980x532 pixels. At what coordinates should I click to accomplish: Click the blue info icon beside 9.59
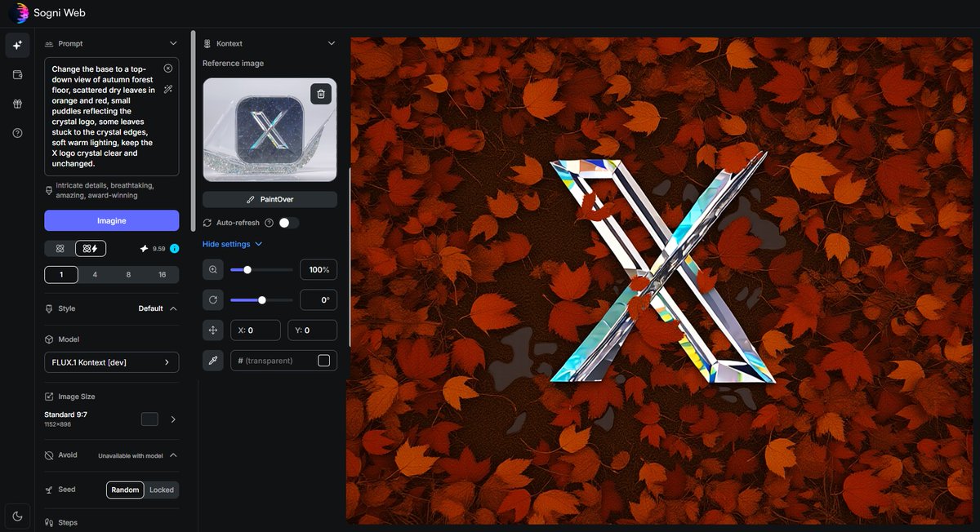[x=175, y=248]
